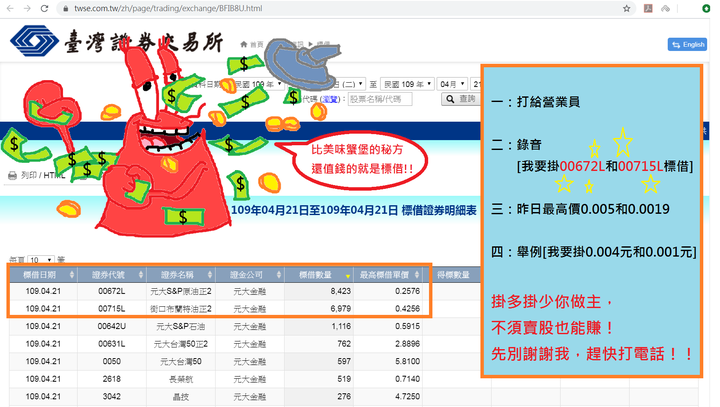This screenshot has height=407, width=720.
Task: Click the 元大台灣50正2 name cell
Action: tap(181, 344)
